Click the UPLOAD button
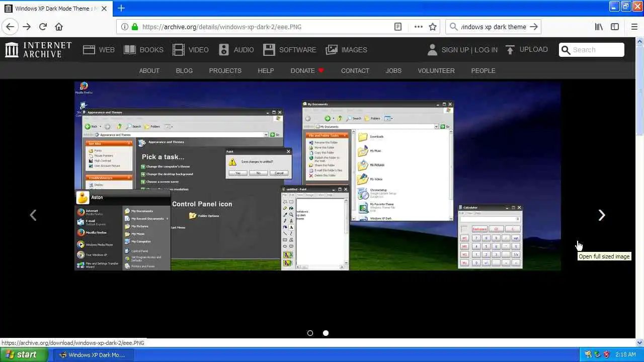The width and height of the screenshot is (644, 362). [526, 49]
